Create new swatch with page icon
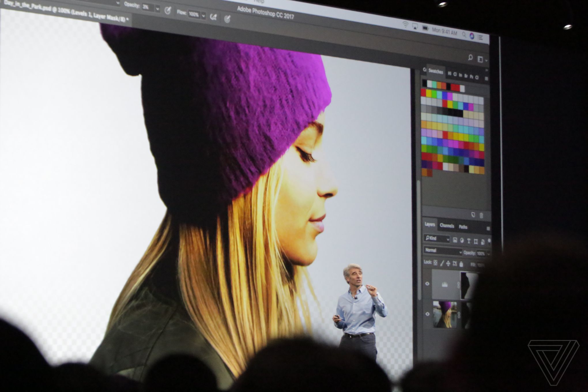Screen dimensions: 588x392 473,215
